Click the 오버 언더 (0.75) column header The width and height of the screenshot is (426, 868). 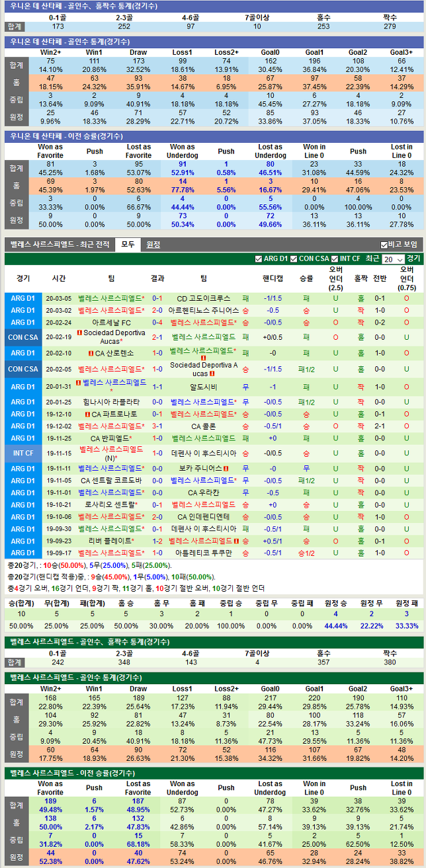(407, 279)
